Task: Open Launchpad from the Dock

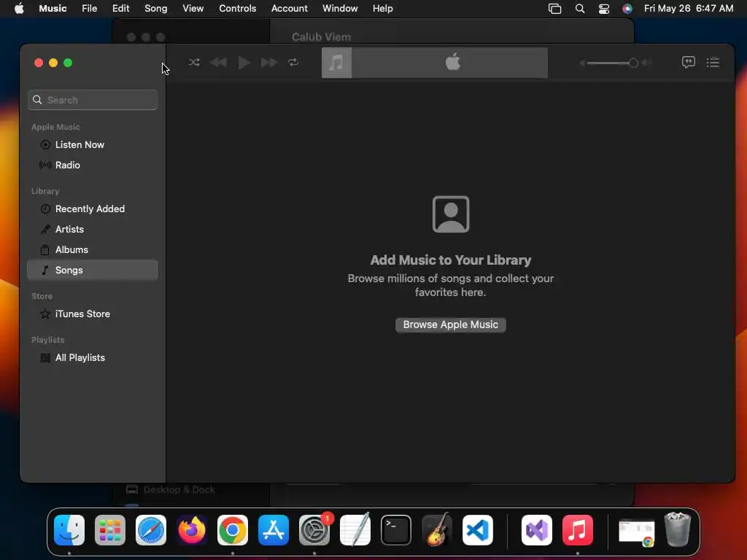Action: (110, 530)
